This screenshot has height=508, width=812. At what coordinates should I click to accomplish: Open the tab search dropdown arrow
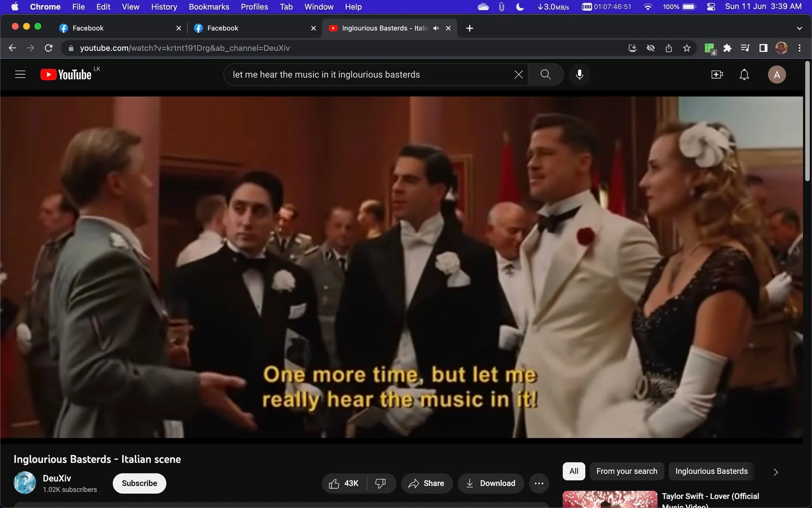pos(799,28)
